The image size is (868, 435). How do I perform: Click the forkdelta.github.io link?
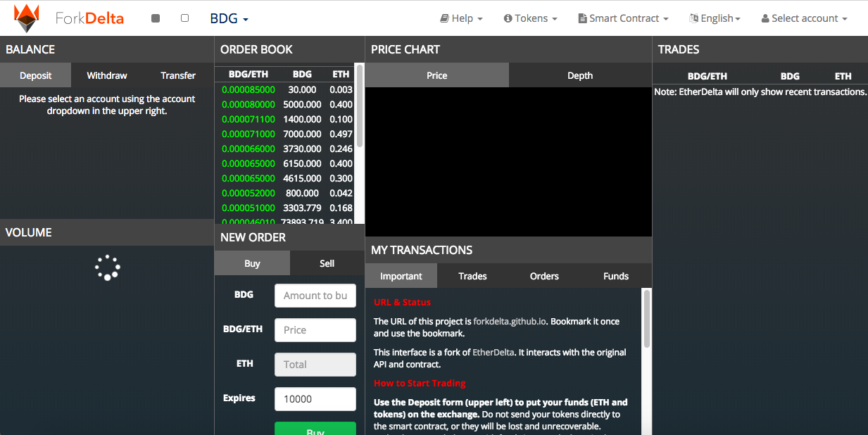(x=510, y=321)
